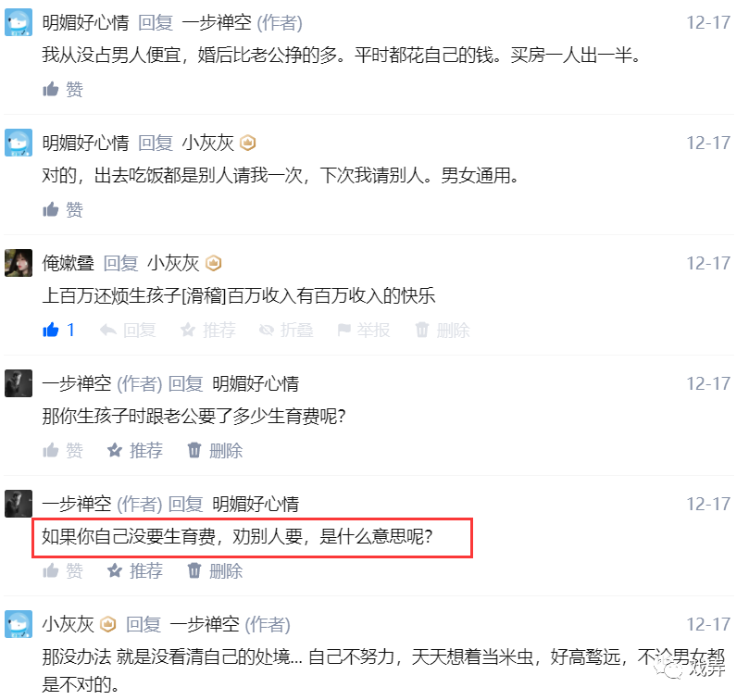Image resolution: width=749 pixels, height=700 pixels.
Task: Like 明媚好心情's comment about splitting the house cost
Action: coord(63,89)
